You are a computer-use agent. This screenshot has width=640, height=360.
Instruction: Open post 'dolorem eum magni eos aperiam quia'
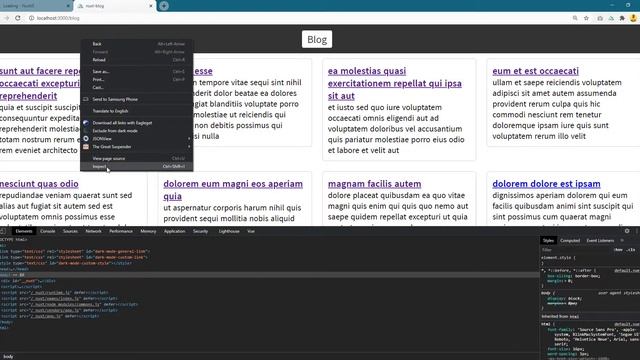(x=233, y=190)
